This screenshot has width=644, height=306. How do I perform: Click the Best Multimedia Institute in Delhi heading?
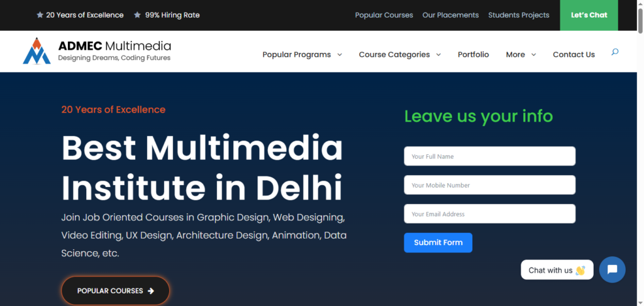202,168
